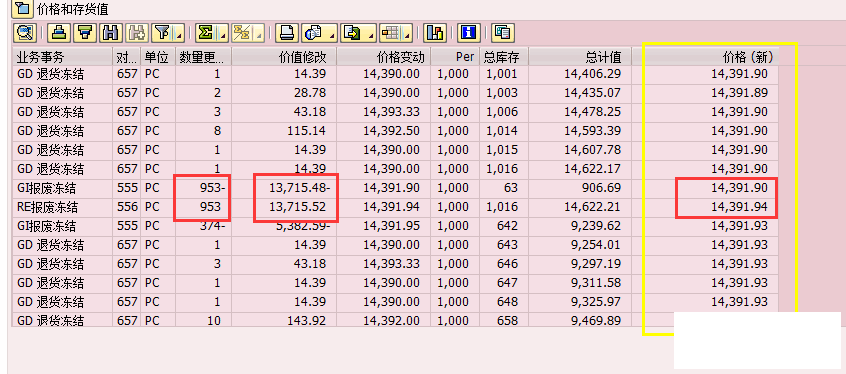Click the Subtotals icon in toolbar

pos(242,33)
